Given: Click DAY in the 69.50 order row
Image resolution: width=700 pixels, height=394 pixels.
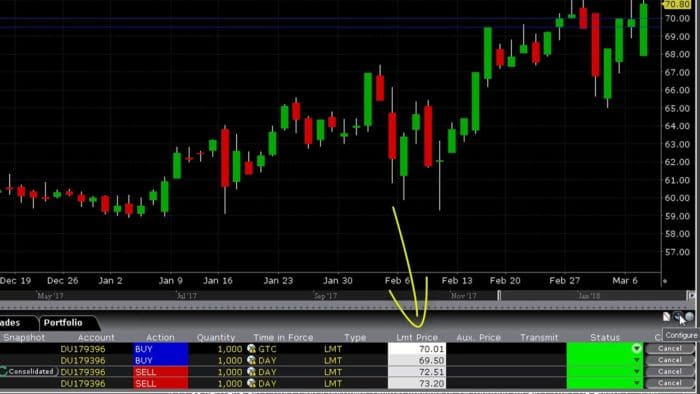Looking at the screenshot, I should (x=267, y=360).
